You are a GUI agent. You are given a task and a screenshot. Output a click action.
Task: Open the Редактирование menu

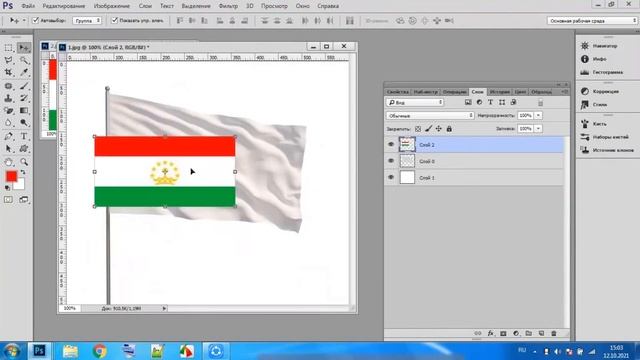click(64, 6)
